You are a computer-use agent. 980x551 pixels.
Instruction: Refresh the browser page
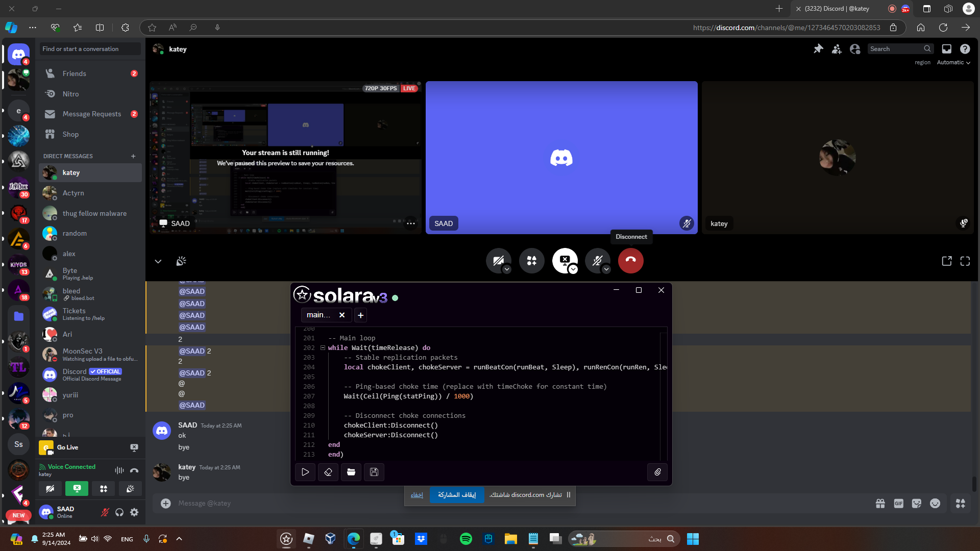[x=943, y=28]
